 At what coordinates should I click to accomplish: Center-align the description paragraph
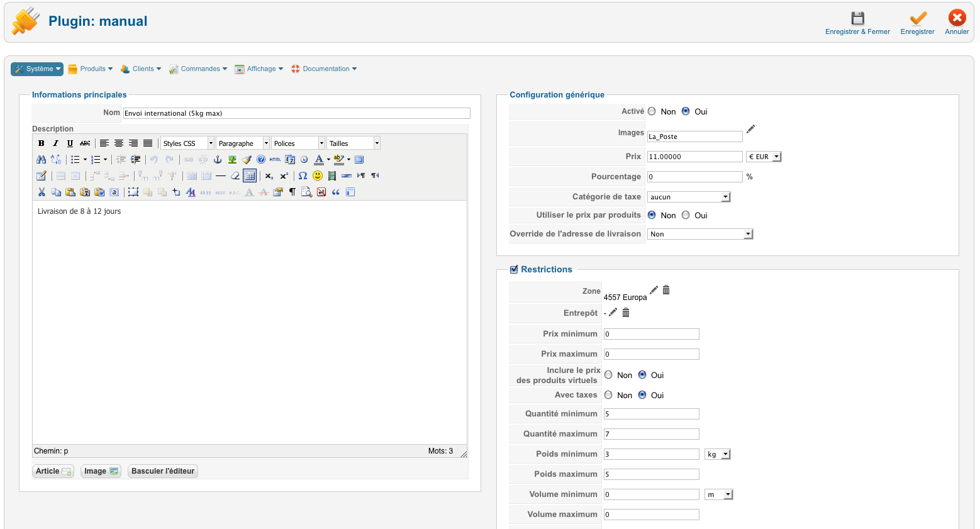(119, 143)
